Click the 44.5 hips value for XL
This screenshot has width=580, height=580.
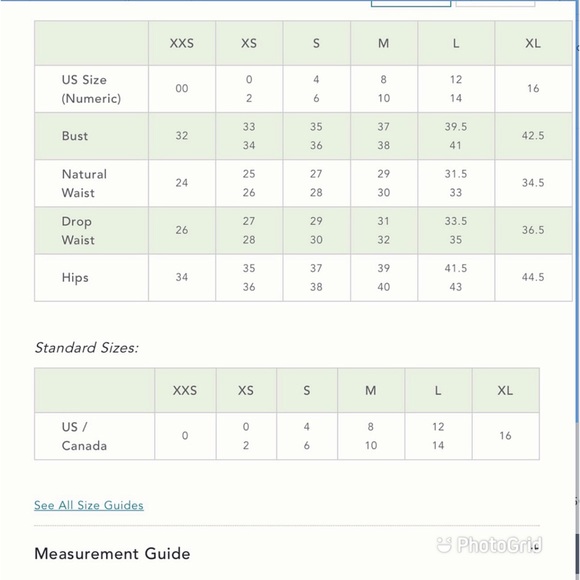[533, 277]
